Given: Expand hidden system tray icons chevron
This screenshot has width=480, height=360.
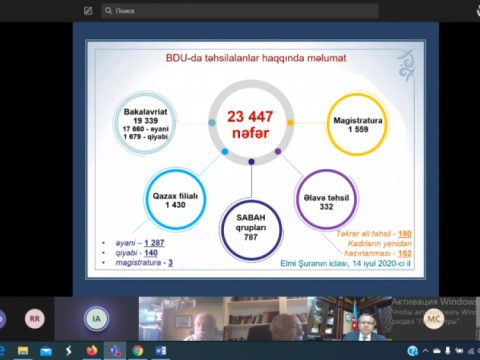Looking at the screenshot, I should click(425, 351).
